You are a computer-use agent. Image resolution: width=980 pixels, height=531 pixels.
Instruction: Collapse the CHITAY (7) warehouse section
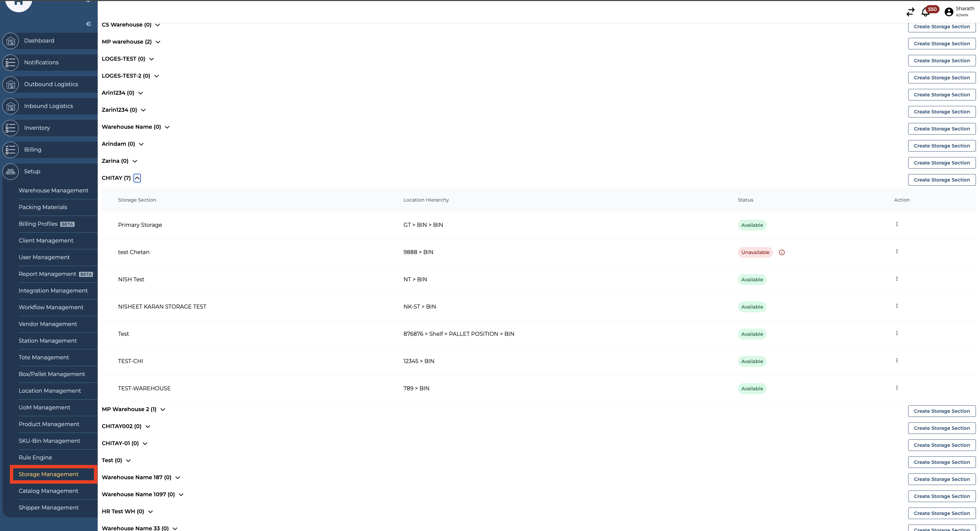coord(137,178)
